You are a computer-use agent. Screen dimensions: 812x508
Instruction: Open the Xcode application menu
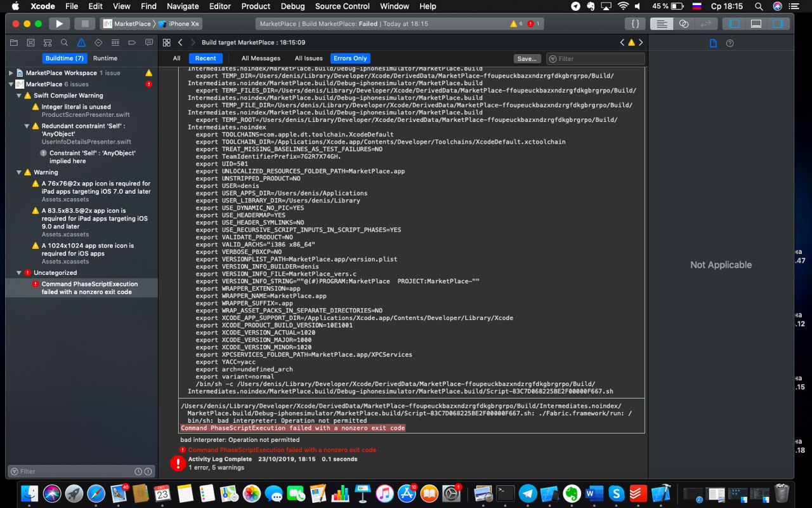pos(43,6)
